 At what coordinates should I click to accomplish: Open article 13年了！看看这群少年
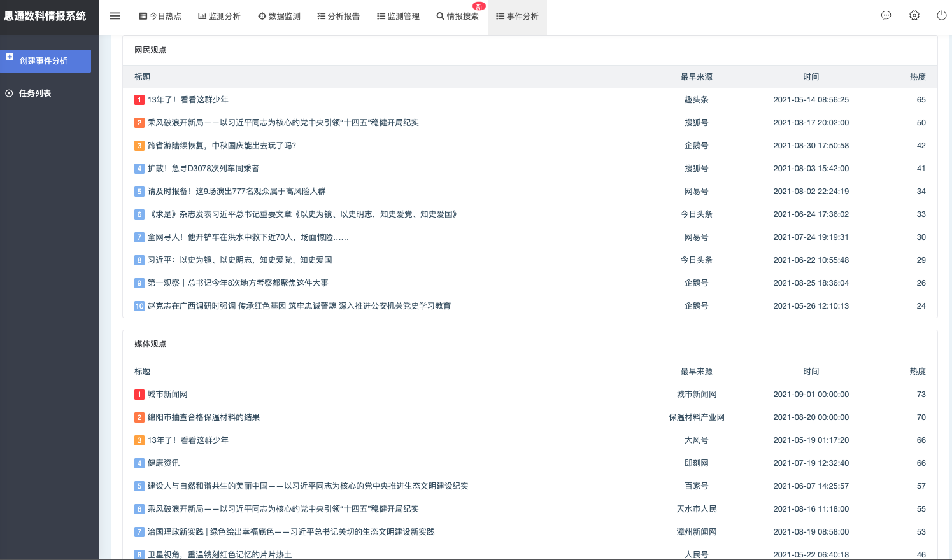click(x=188, y=99)
